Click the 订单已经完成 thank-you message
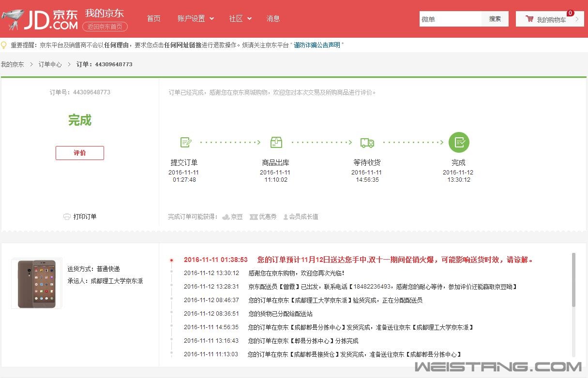 (272, 92)
